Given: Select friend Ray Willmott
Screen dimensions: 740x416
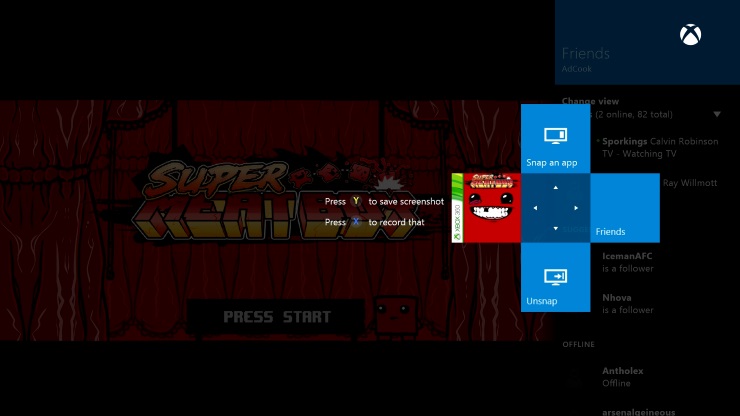Looking at the screenshot, I should pyautogui.click(x=690, y=183).
